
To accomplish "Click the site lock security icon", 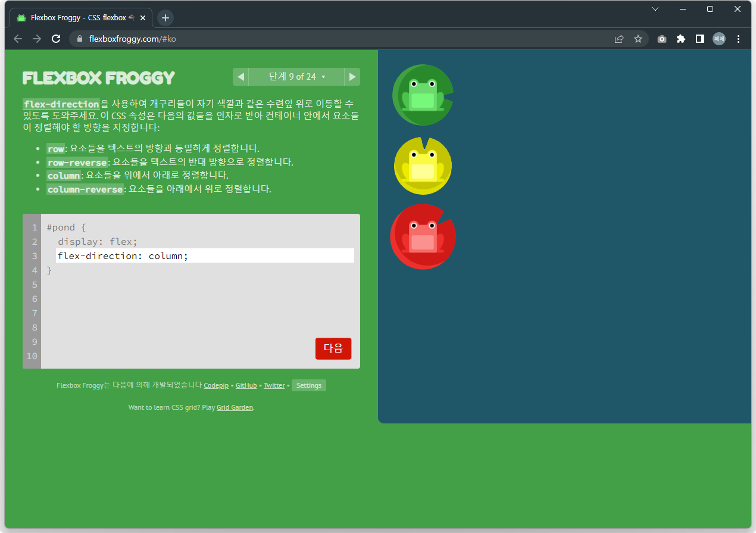I will [79, 39].
